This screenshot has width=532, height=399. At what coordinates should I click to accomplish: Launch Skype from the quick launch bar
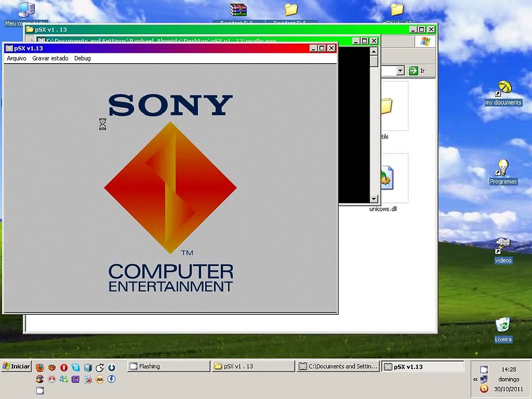coord(76,367)
